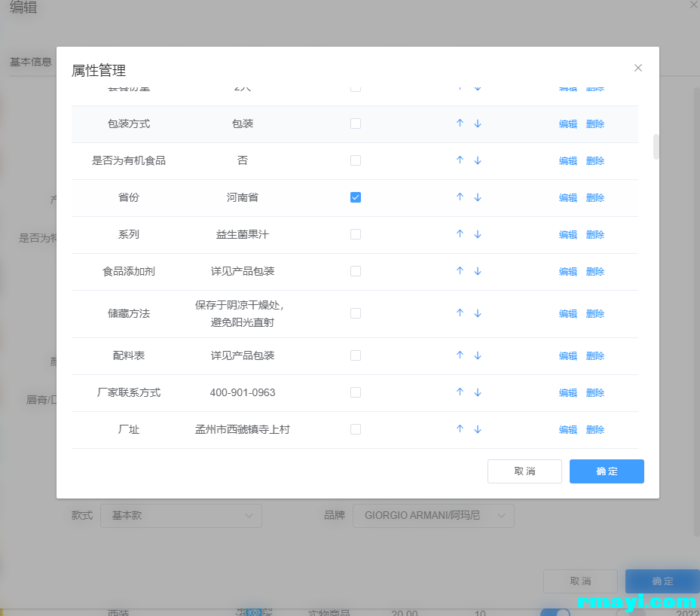Switch to 基本信息 tab
This screenshot has width=700, height=616.
(31, 62)
